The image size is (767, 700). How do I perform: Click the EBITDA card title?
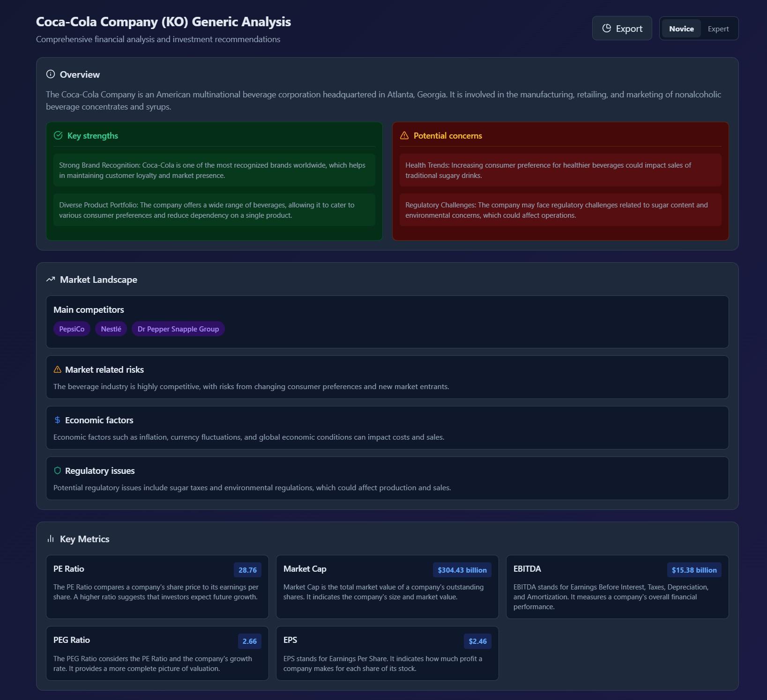click(527, 568)
